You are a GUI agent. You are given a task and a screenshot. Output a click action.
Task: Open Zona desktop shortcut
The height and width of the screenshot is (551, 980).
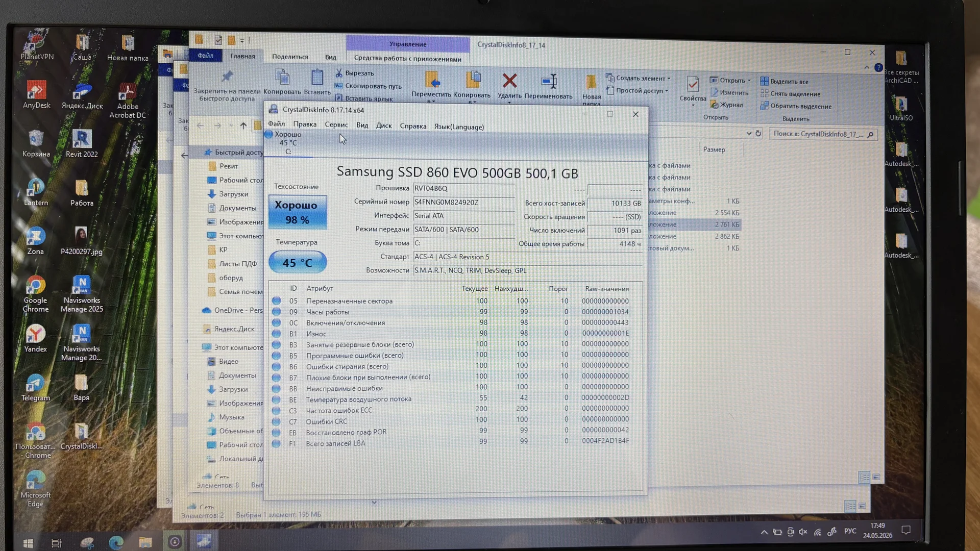click(35, 240)
